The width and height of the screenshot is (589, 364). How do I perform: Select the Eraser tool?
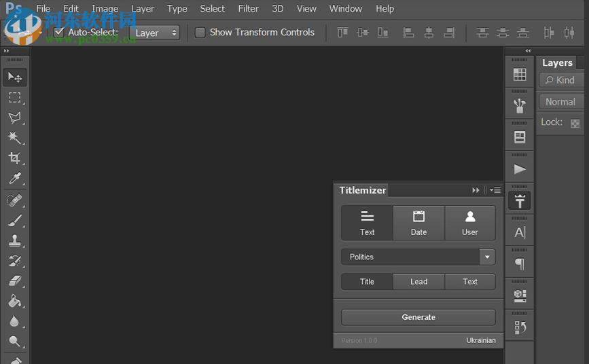(x=15, y=280)
